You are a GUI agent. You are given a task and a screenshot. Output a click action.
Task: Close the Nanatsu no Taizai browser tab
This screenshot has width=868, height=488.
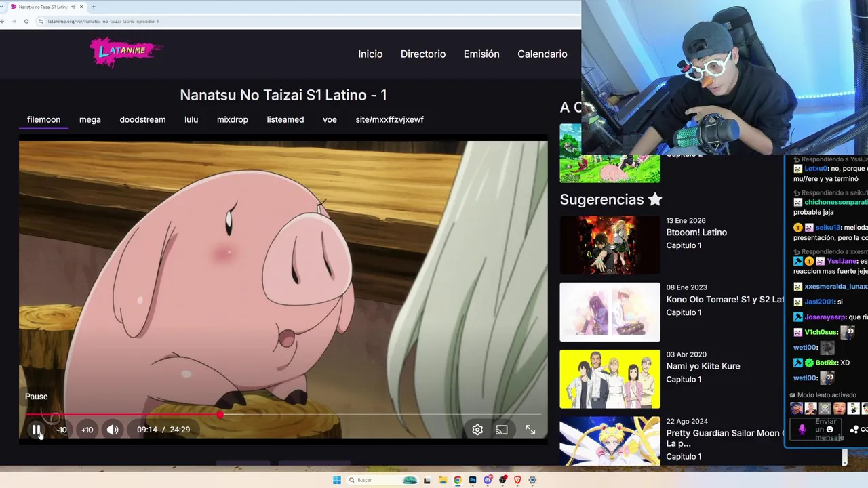(x=82, y=7)
